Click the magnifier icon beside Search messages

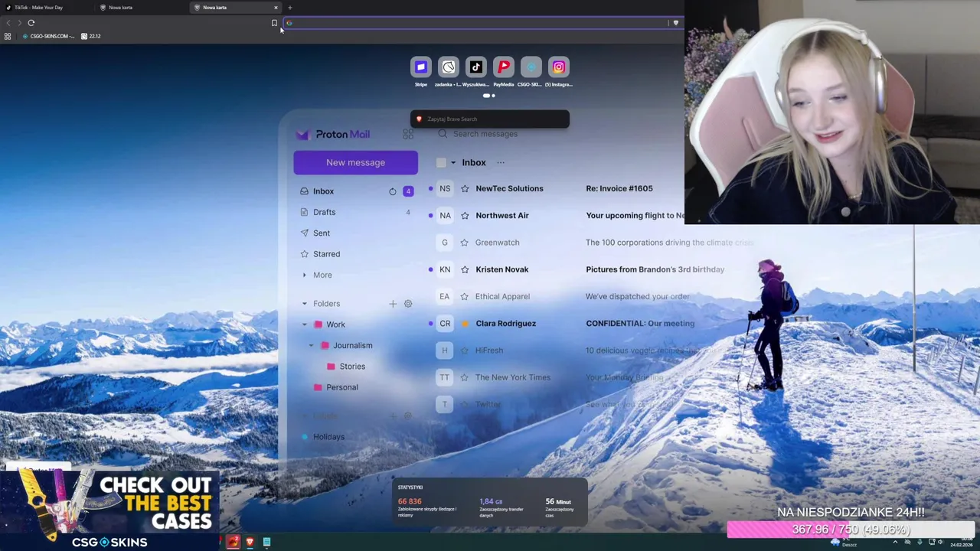click(x=443, y=134)
